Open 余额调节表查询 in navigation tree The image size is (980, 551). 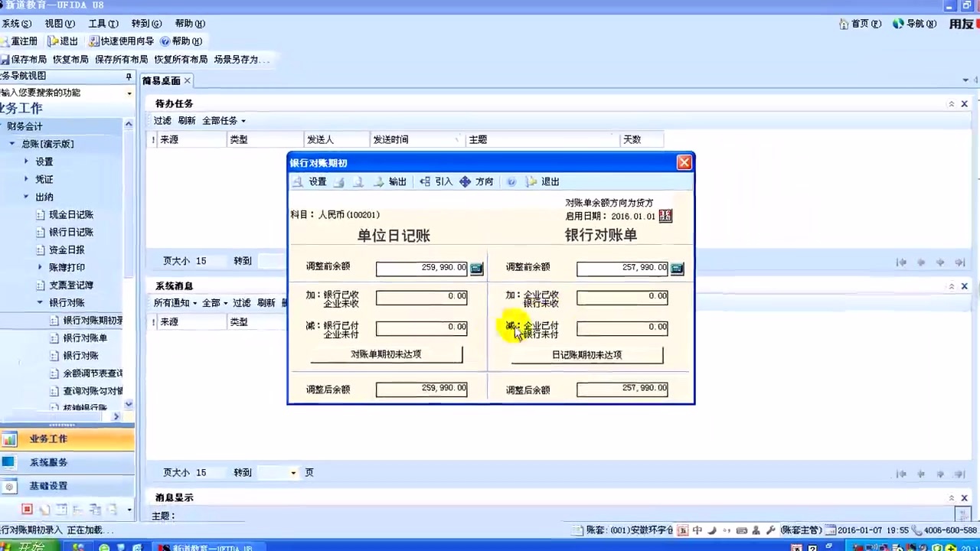coord(93,373)
